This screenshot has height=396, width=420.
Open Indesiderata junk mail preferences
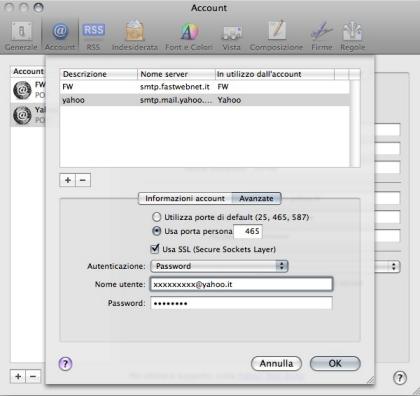click(135, 36)
